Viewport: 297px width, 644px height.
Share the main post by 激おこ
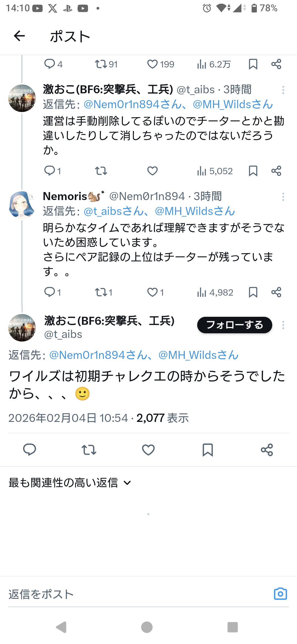tap(267, 450)
